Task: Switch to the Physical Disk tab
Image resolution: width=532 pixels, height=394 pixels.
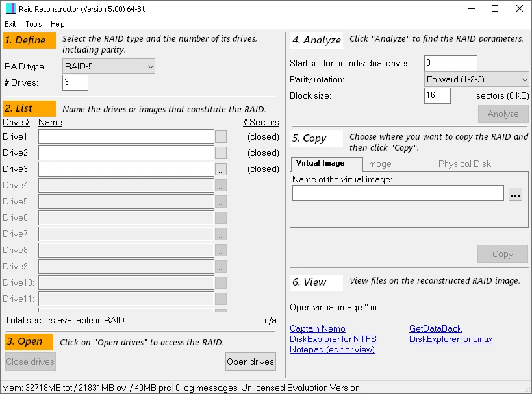Action: [464, 164]
